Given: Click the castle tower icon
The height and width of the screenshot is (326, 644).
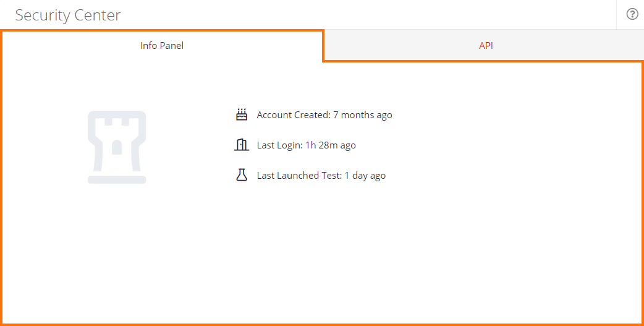Looking at the screenshot, I should tap(117, 147).
